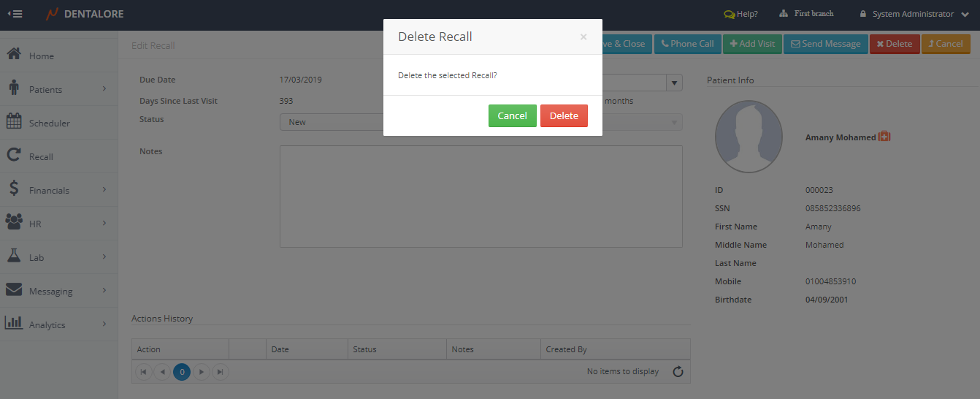Click the Analytics bar chart icon
Image resolution: width=980 pixels, height=399 pixels.
click(x=13, y=323)
